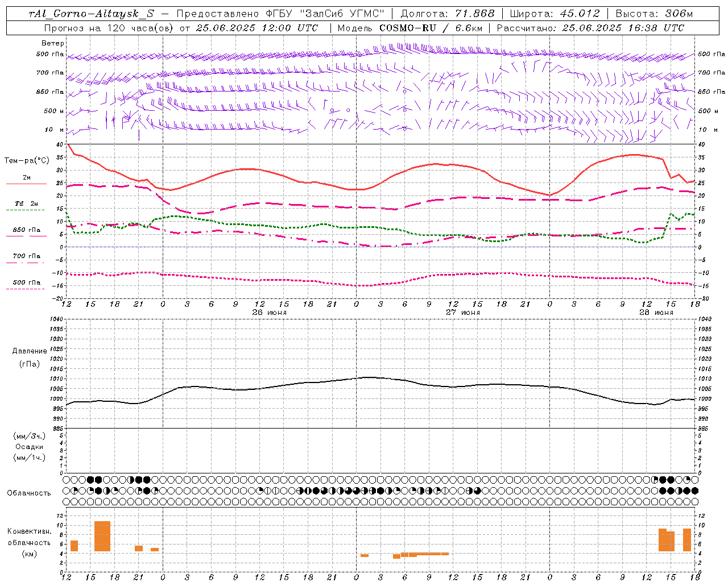Click the 'Предоставлено ФГБУ "ЗапСиб УГМС"' text
Viewport: 728px width, 582px height.
[280, 14]
